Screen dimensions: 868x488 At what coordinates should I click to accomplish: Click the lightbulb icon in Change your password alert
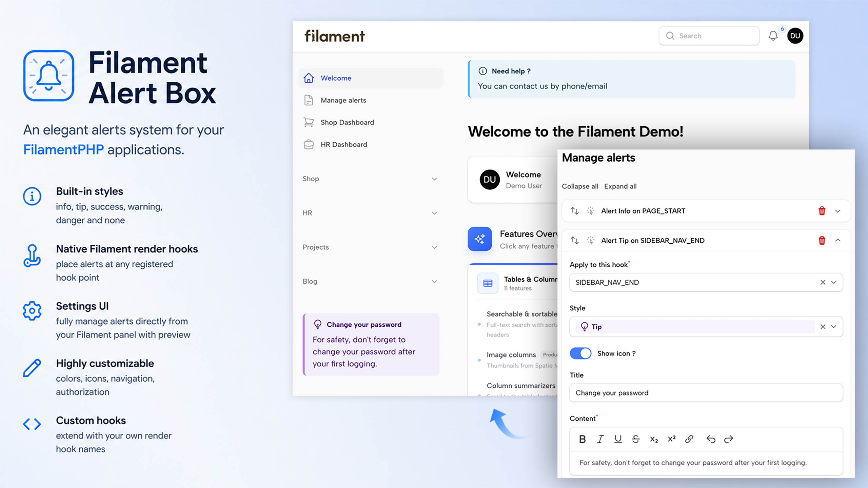(318, 324)
